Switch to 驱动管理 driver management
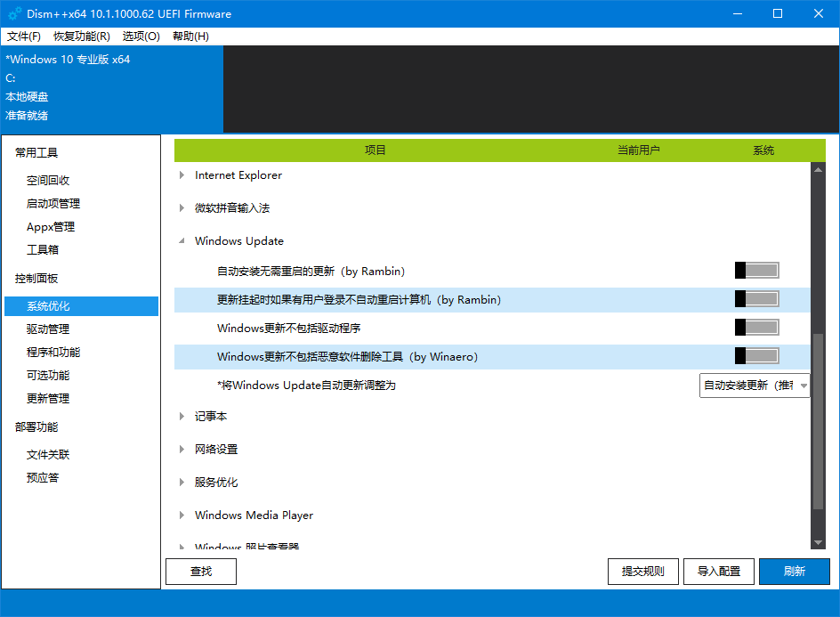This screenshot has width=840, height=617. 52,329
